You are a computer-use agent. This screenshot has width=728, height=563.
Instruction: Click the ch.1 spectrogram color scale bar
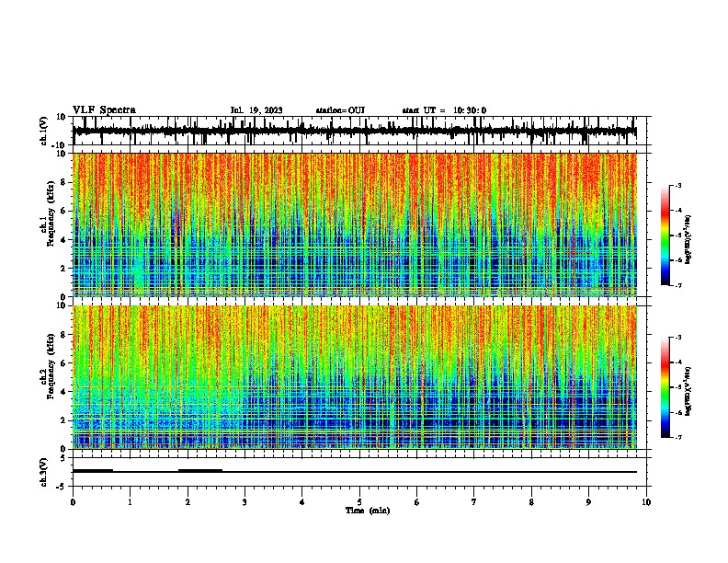[665, 236]
